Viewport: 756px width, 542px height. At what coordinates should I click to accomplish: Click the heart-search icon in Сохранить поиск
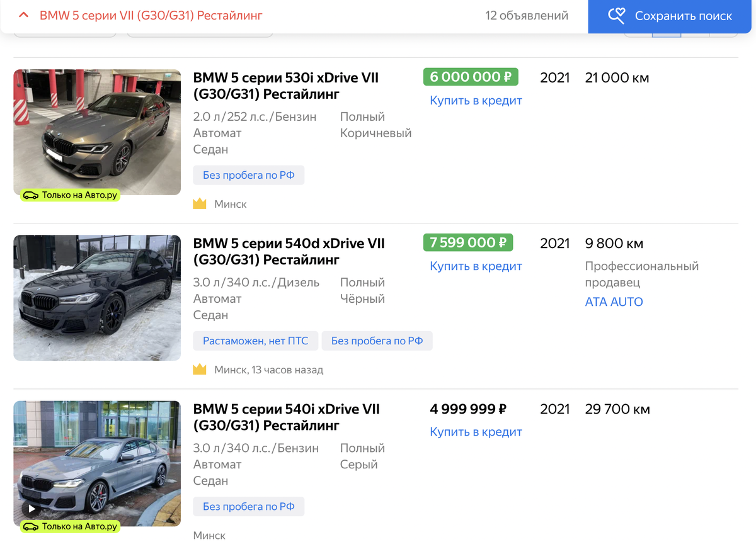click(616, 16)
